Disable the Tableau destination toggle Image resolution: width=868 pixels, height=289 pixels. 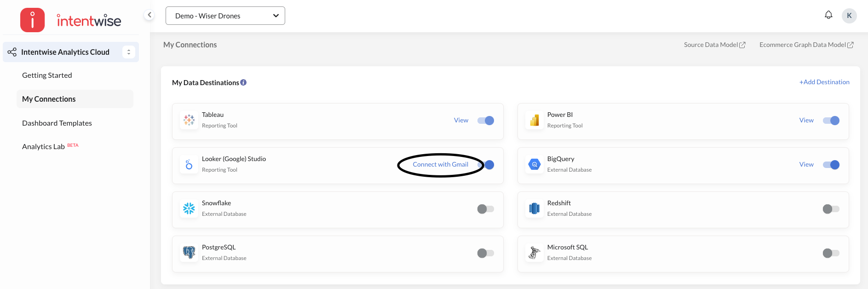486,121
